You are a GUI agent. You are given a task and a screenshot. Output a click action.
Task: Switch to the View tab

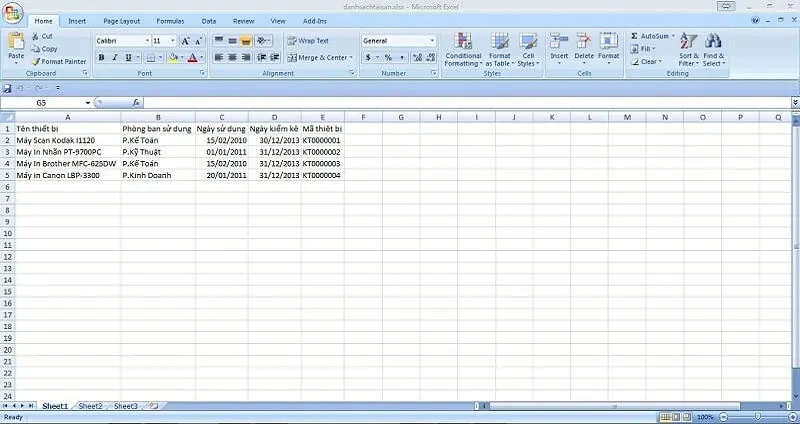pos(278,21)
